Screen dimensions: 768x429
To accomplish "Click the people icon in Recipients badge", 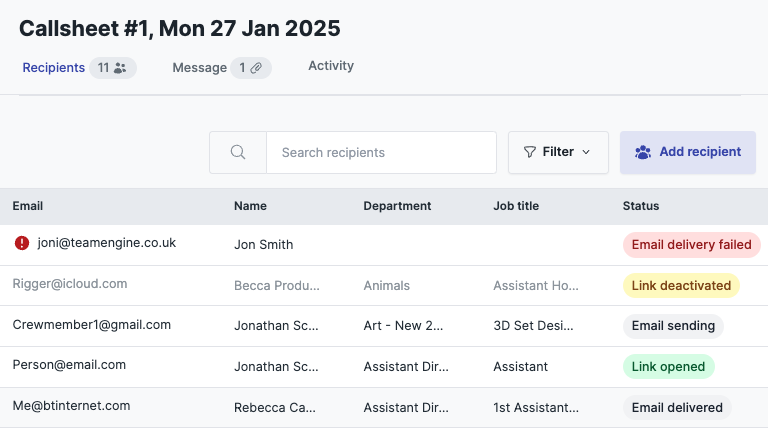I will (120, 68).
